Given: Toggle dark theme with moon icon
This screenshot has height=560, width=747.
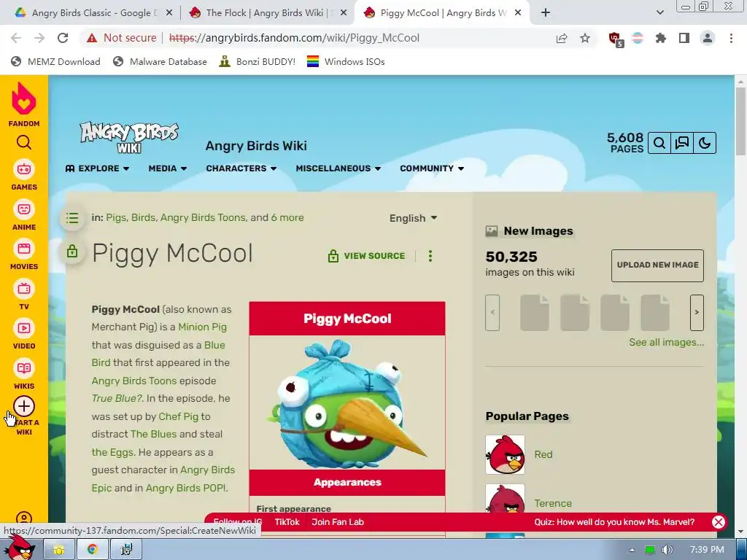Looking at the screenshot, I should (x=705, y=143).
